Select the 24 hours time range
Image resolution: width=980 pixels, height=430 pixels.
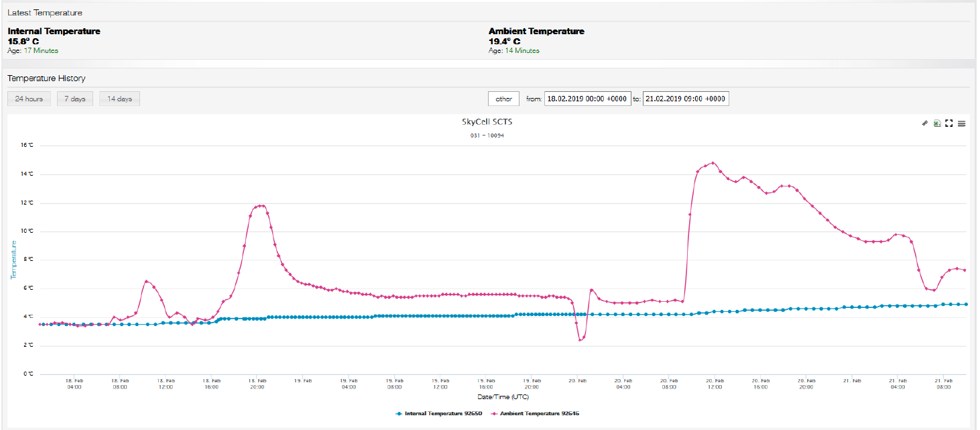pos(29,99)
